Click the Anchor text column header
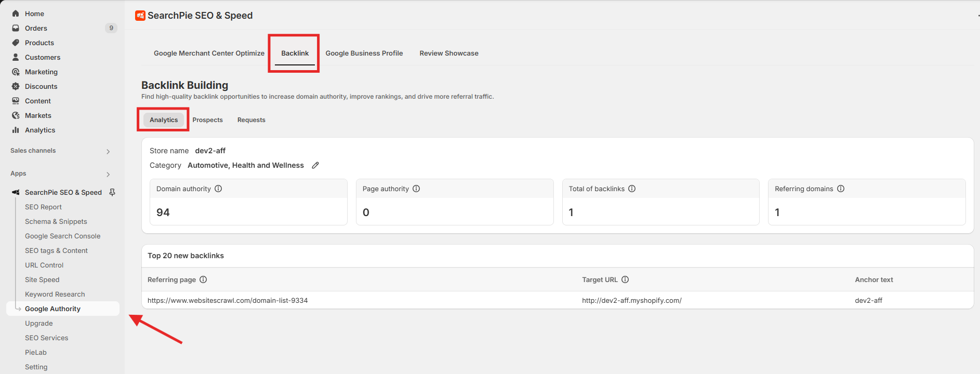This screenshot has height=374, width=980. coord(874,279)
